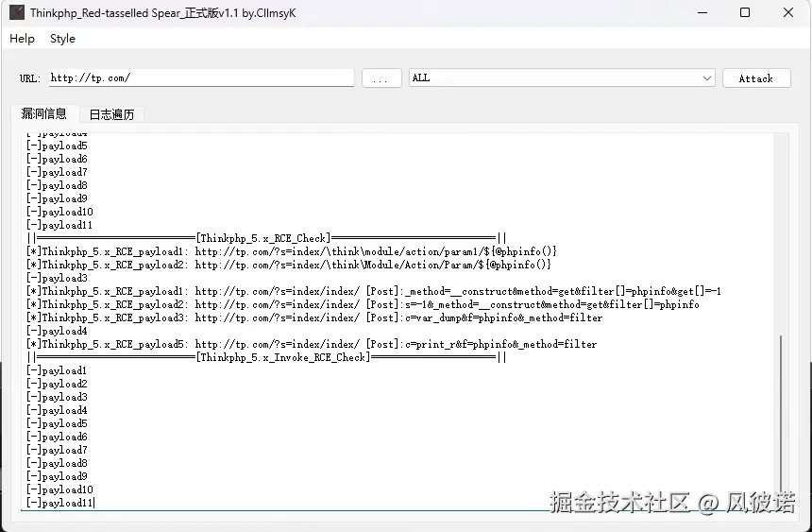The height and width of the screenshot is (532, 812).
Task: Click the '...' browse button
Action: click(381, 78)
